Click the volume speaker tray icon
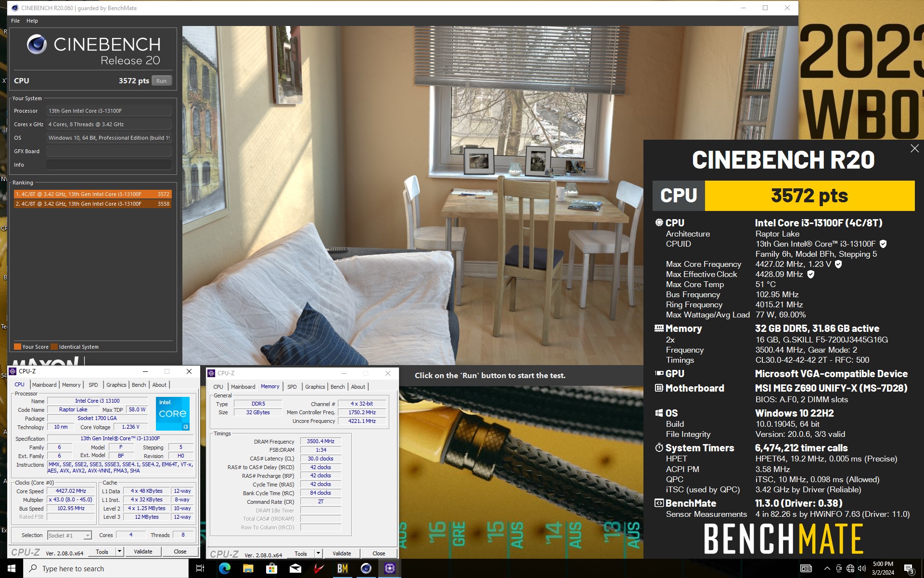 [x=861, y=568]
